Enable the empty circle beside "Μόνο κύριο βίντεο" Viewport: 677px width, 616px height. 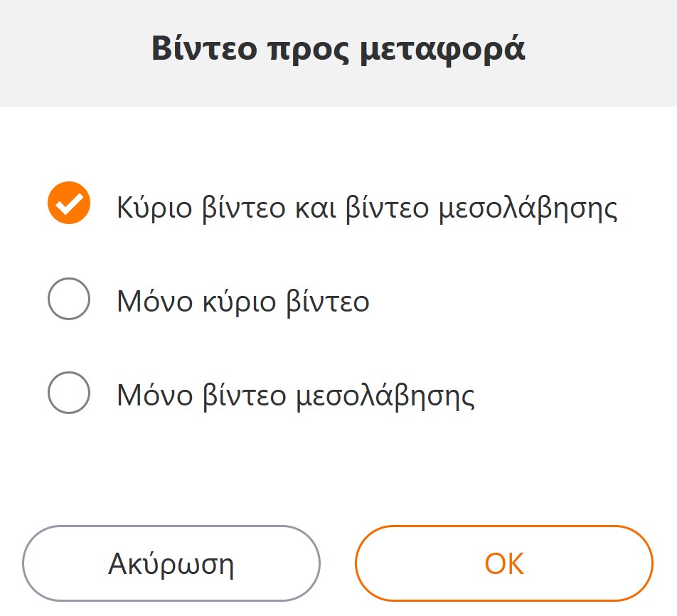[69, 299]
